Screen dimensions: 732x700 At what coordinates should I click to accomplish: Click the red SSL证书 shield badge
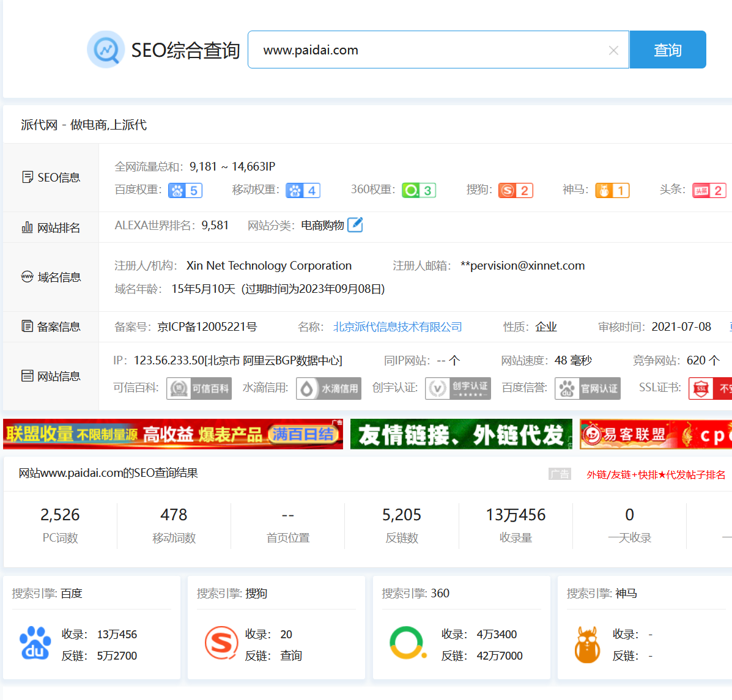(x=710, y=388)
